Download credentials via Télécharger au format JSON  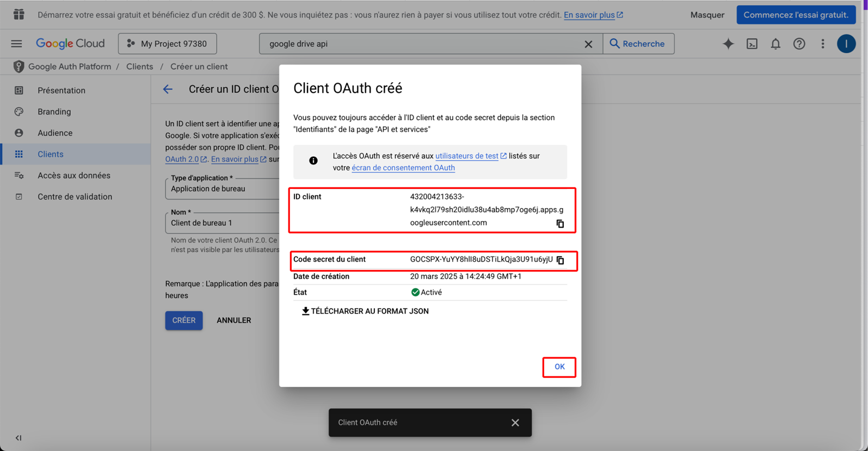[365, 312]
